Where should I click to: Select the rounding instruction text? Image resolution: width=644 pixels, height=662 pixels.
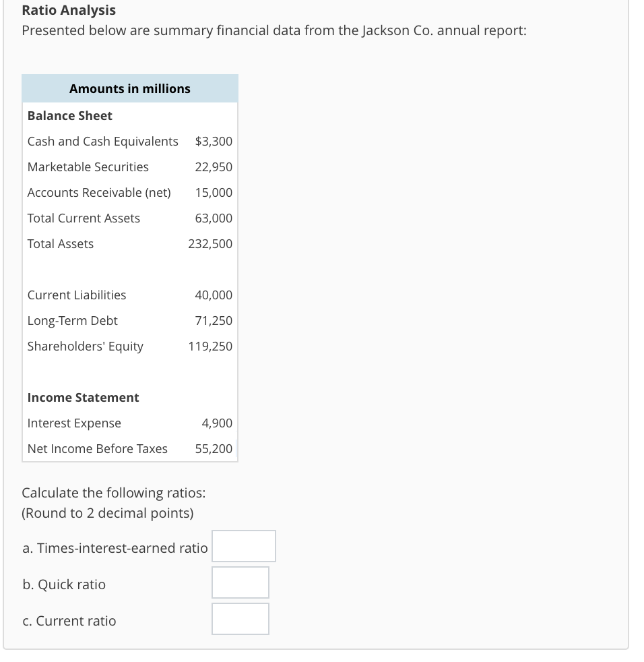(107, 513)
